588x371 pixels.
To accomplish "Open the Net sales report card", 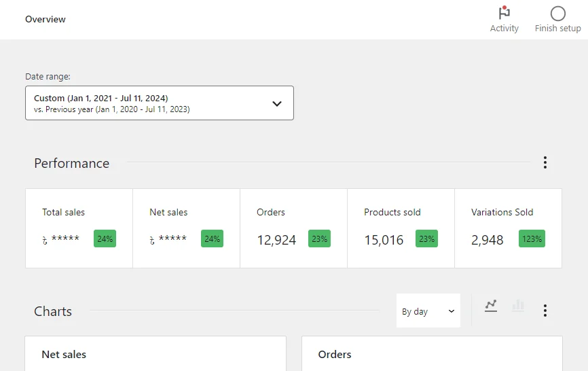I will [x=186, y=228].
